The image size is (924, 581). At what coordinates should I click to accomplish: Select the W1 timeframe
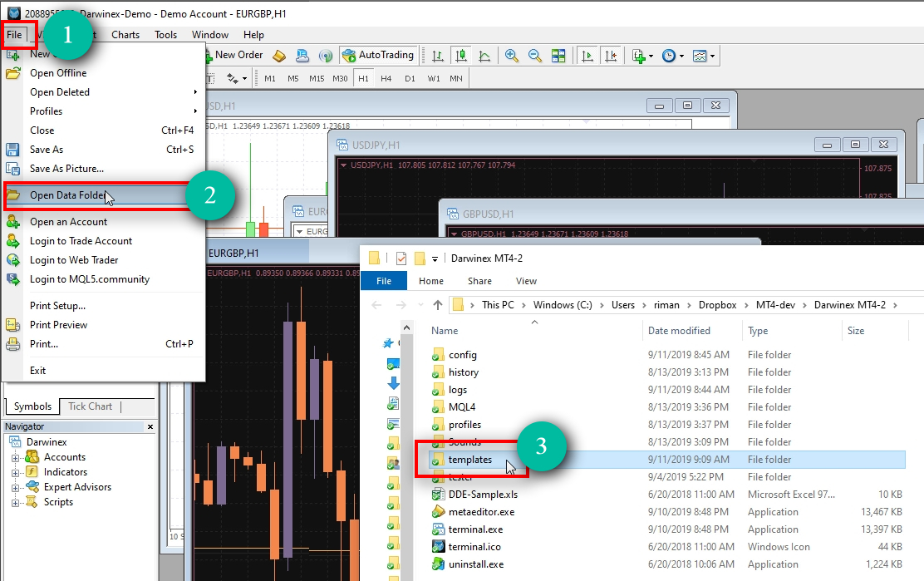pos(433,78)
